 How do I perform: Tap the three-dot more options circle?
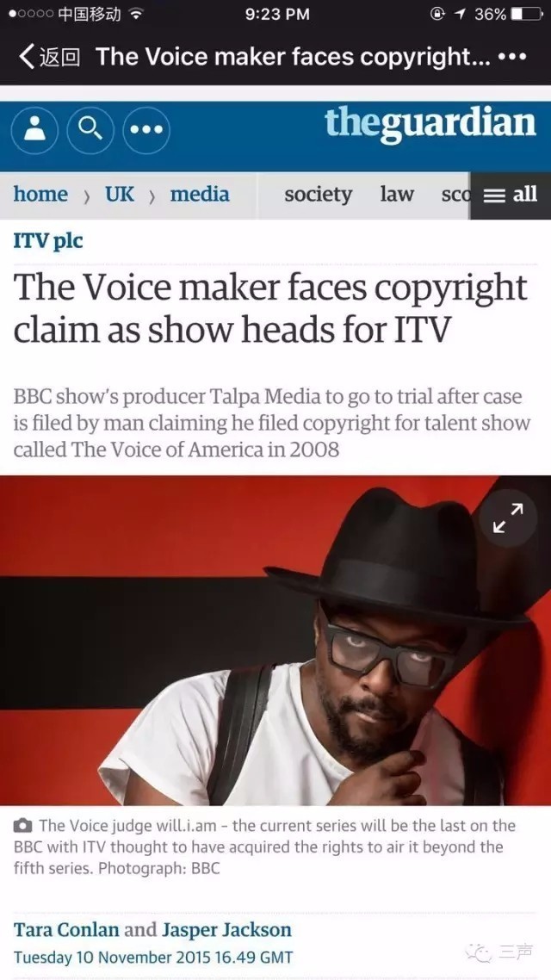tap(146, 130)
